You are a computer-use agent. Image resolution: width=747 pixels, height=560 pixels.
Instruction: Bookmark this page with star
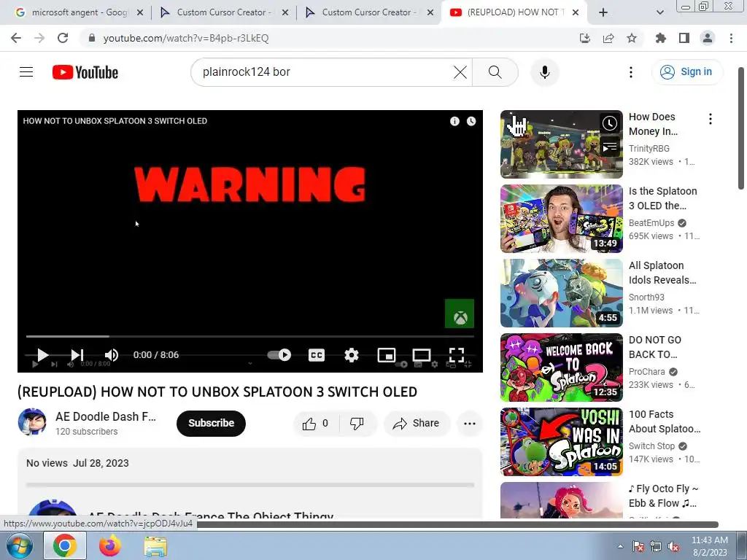click(x=632, y=38)
